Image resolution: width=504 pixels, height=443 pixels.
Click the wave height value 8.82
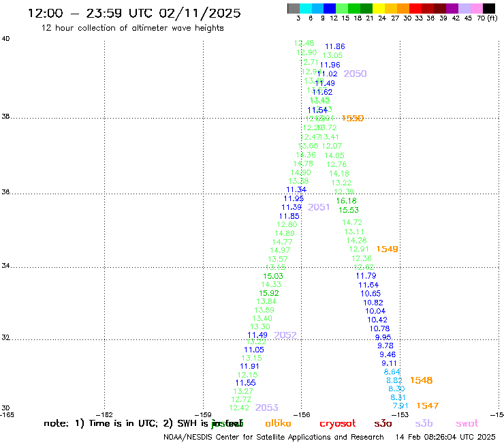coord(394,380)
